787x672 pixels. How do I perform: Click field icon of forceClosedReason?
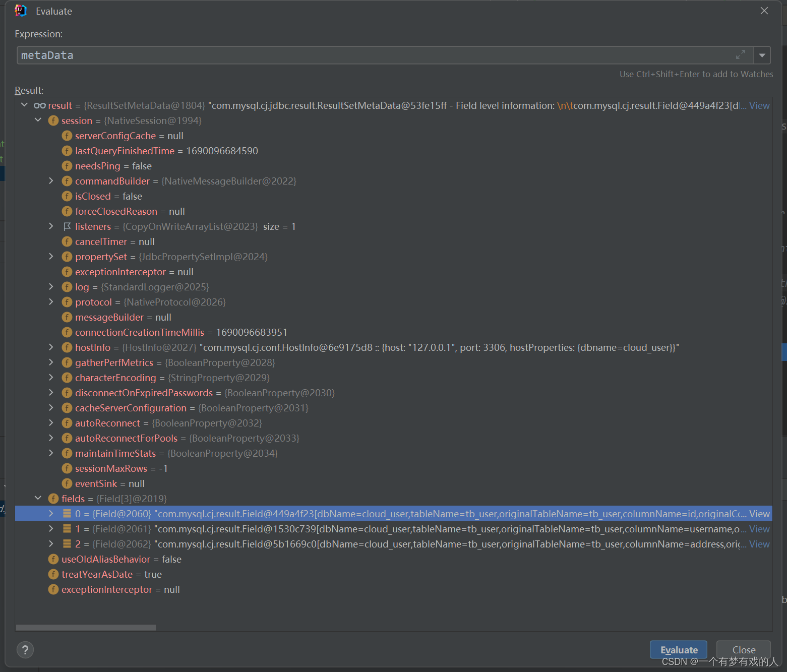click(x=67, y=211)
